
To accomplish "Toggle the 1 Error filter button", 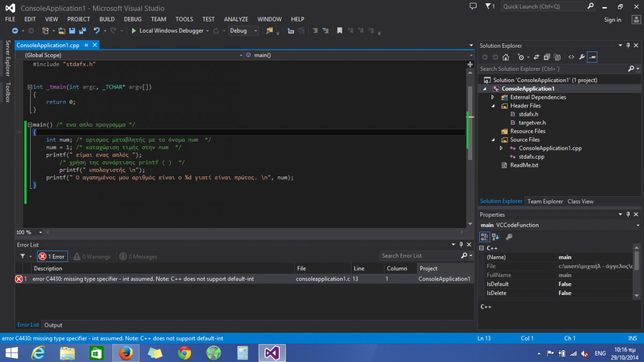I will coord(52,256).
